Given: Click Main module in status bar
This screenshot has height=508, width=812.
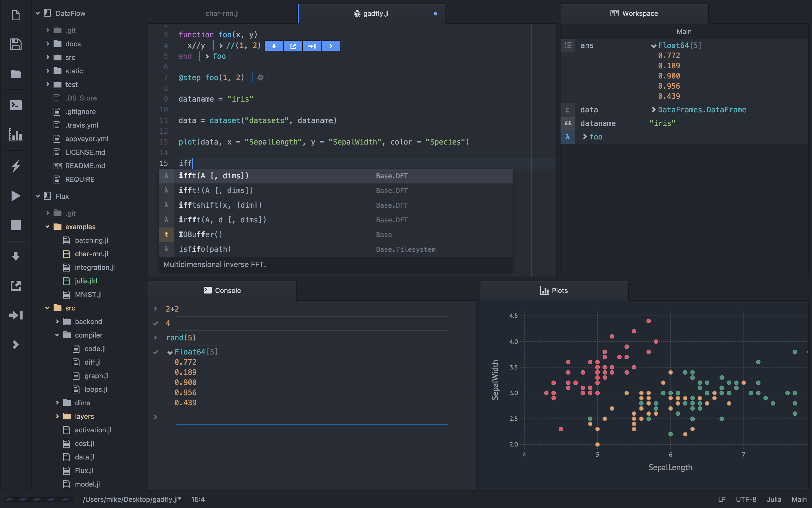Looking at the screenshot, I should (799, 499).
